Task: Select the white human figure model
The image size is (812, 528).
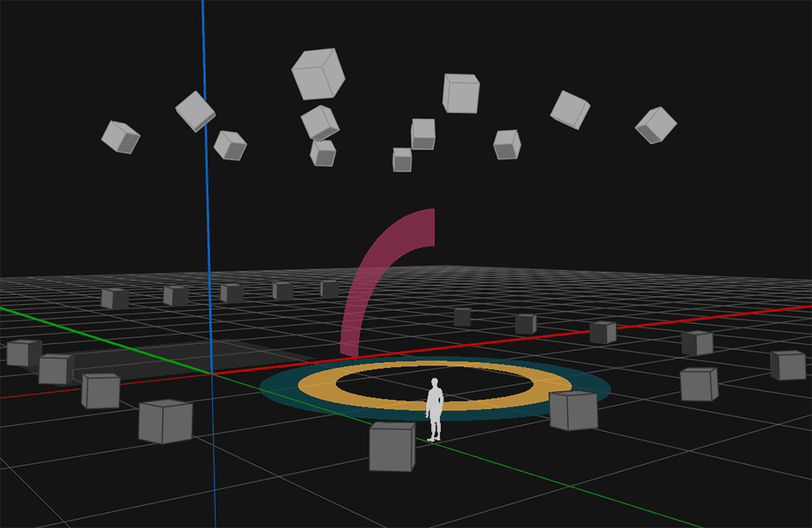Action: [x=434, y=409]
